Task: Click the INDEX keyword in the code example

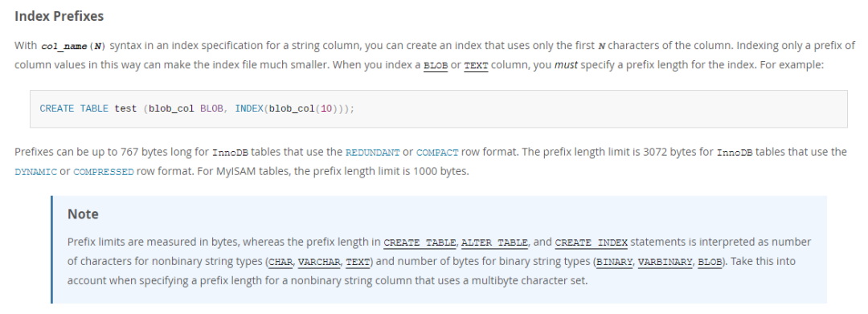Action: (x=249, y=109)
